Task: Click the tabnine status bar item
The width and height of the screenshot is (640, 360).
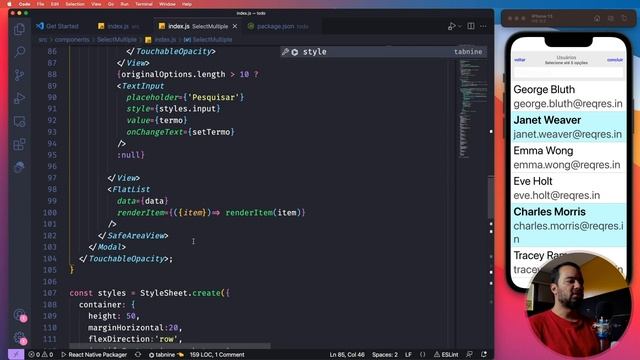Action: click(x=166, y=355)
